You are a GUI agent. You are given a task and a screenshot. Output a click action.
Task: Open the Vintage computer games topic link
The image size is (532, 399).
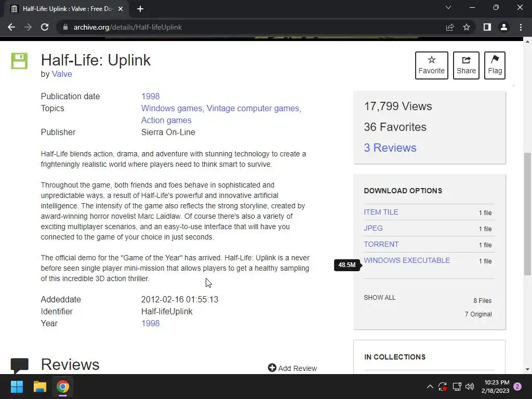(253, 108)
